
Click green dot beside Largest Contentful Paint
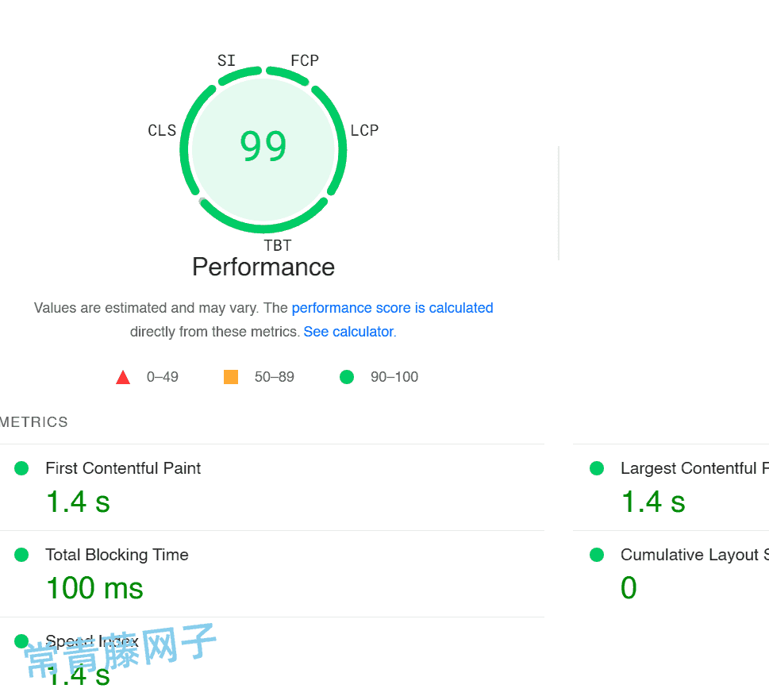pos(597,468)
